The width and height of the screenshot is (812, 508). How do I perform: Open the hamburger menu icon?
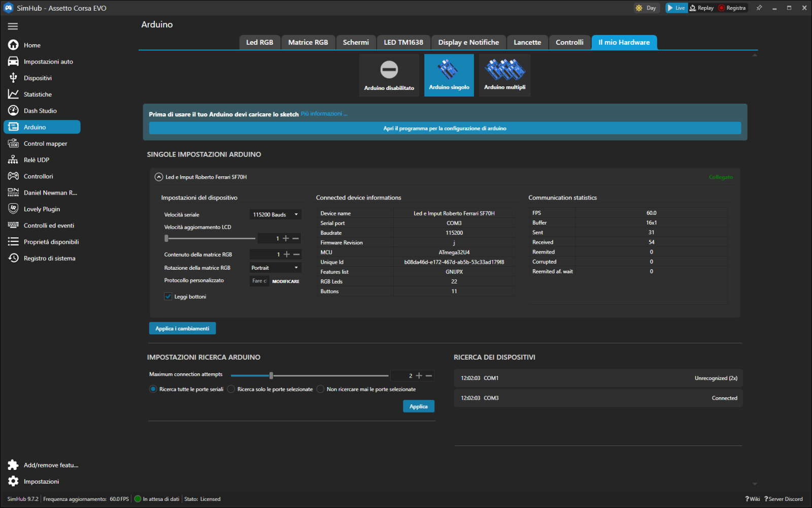(13, 26)
